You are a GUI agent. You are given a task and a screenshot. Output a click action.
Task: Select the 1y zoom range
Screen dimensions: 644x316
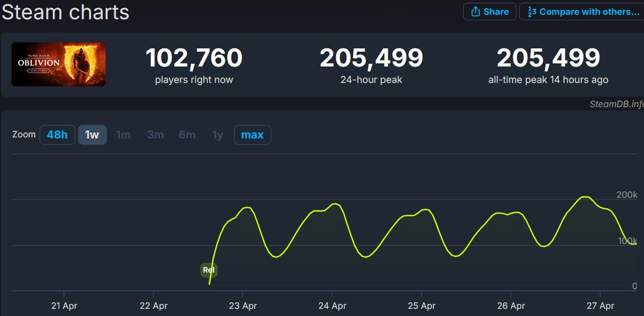coord(218,135)
